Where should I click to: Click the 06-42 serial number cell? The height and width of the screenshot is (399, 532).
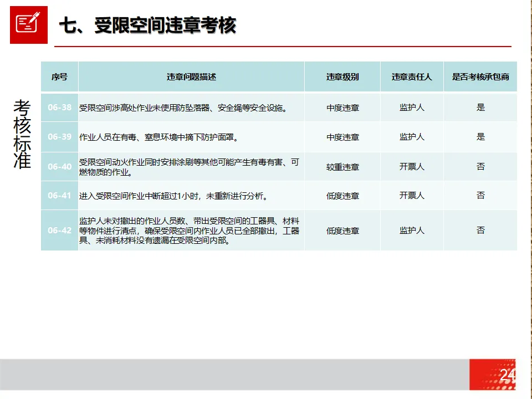60,231
